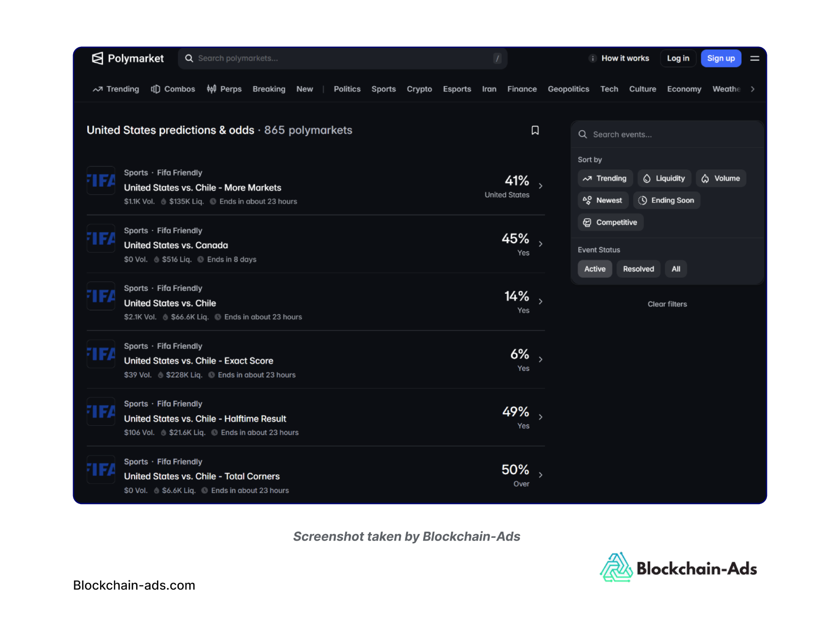
Task: Sort by Newest
Action: (x=603, y=200)
